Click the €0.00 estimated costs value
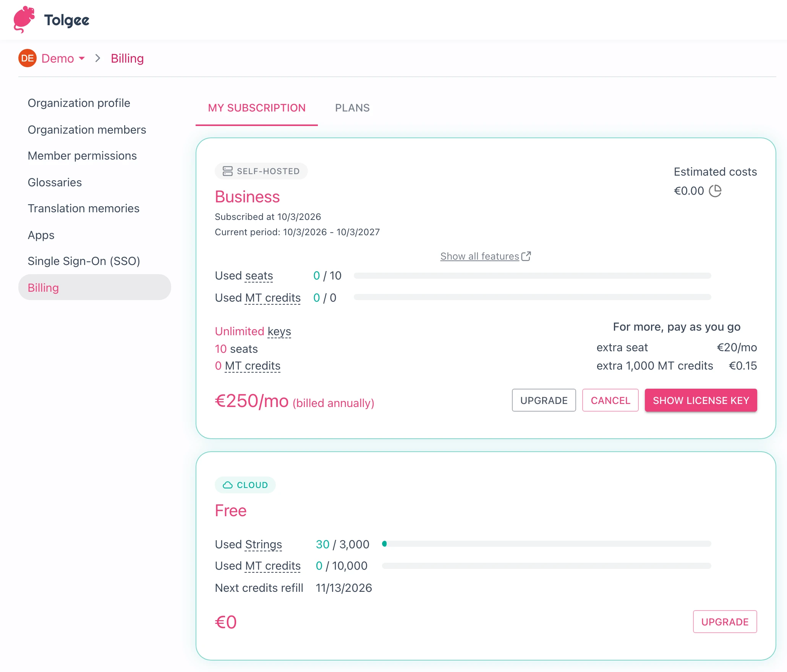This screenshot has width=787, height=672. [689, 191]
